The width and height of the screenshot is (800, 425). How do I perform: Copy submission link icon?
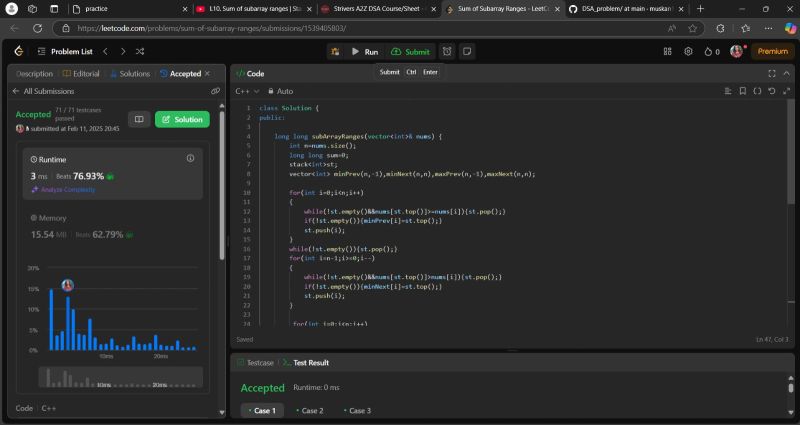[x=215, y=91]
